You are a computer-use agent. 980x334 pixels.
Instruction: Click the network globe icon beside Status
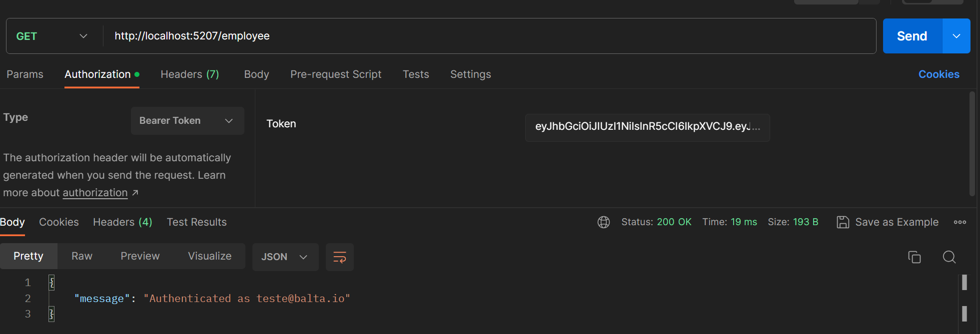[x=604, y=222]
